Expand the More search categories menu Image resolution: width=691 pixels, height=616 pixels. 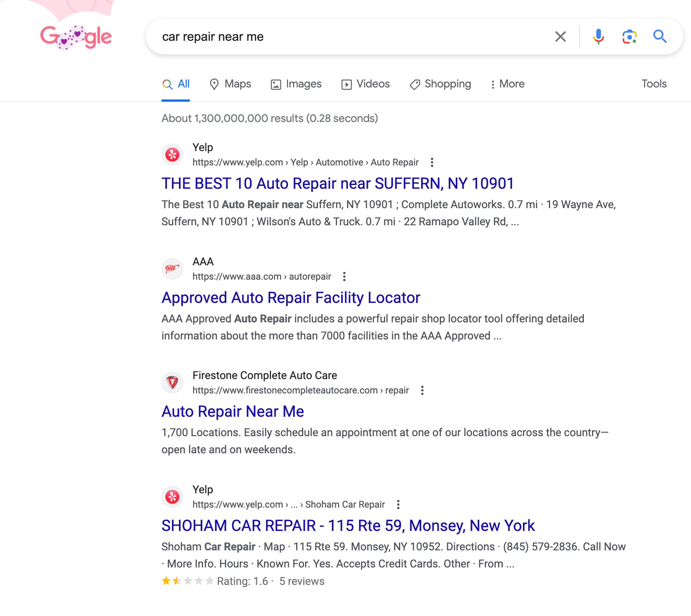(x=507, y=84)
